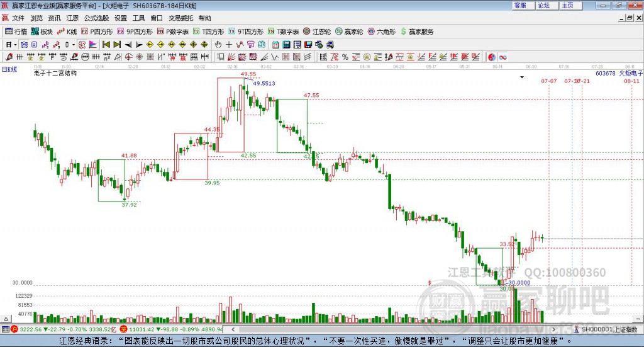Click SH000001,上证指数 in status bar
Viewport: 644px width, 347px height.
point(609,329)
